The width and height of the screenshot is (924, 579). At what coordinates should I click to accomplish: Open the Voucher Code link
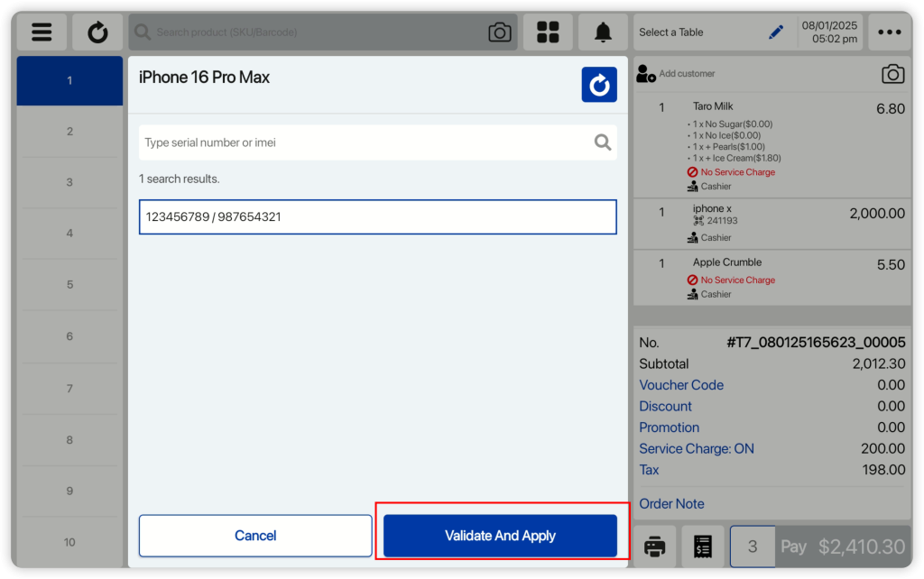[x=681, y=385]
